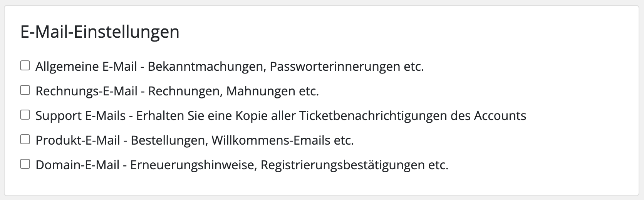Click the 'Rechnungs-E-Mail' label text
The width and height of the screenshot is (644, 200).
(86, 91)
